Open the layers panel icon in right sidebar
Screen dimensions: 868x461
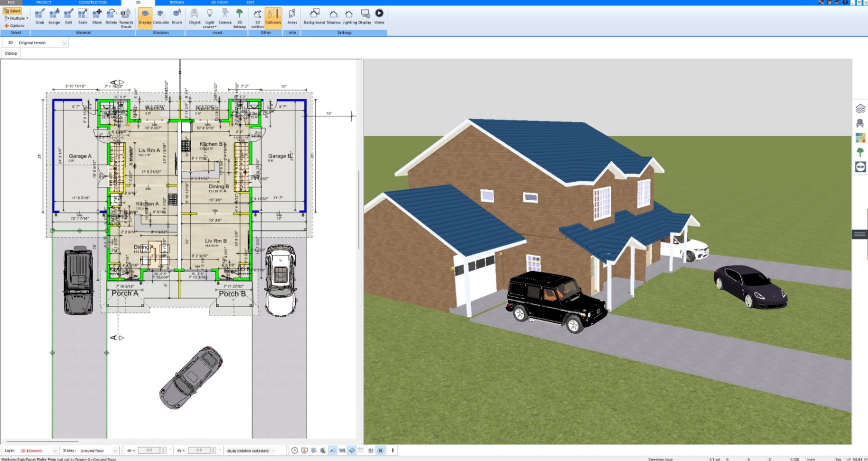point(860,108)
